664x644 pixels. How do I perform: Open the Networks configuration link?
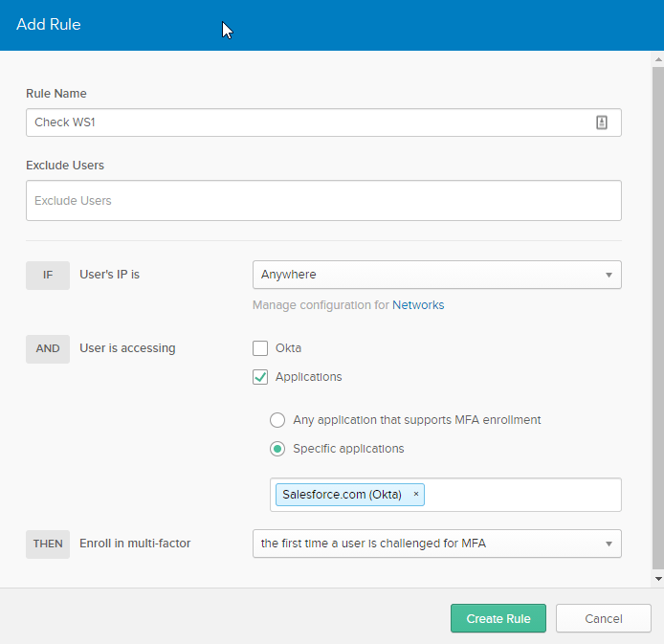click(x=418, y=305)
